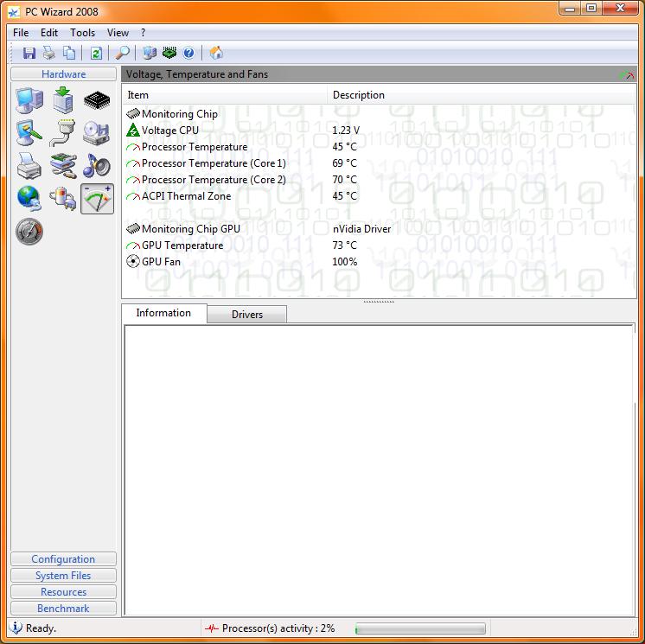Click the Item column header

coord(225,95)
